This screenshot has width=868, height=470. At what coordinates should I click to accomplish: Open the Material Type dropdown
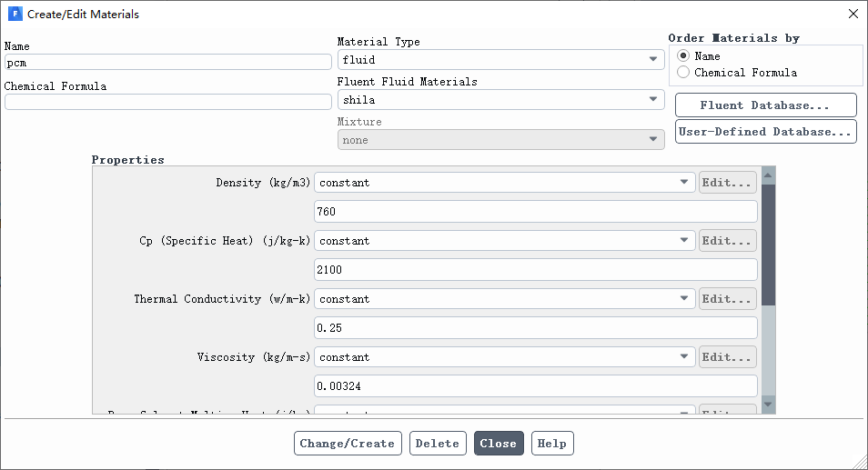point(501,60)
